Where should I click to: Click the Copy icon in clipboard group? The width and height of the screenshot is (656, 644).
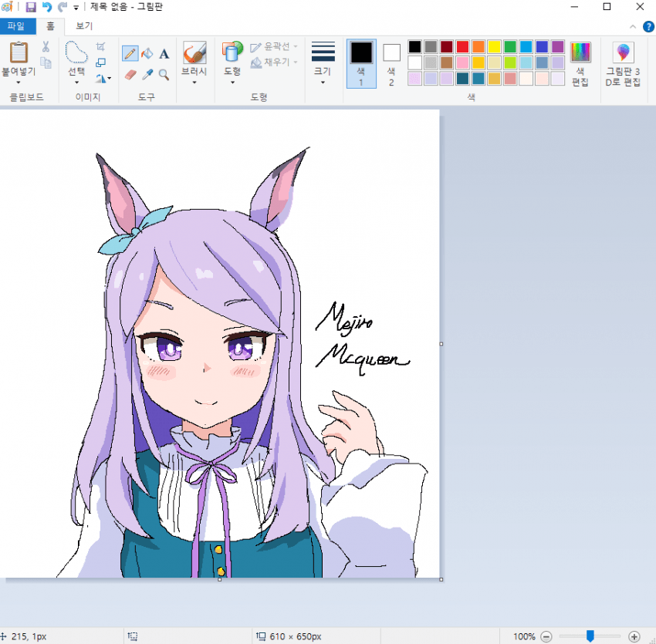tap(46, 62)
